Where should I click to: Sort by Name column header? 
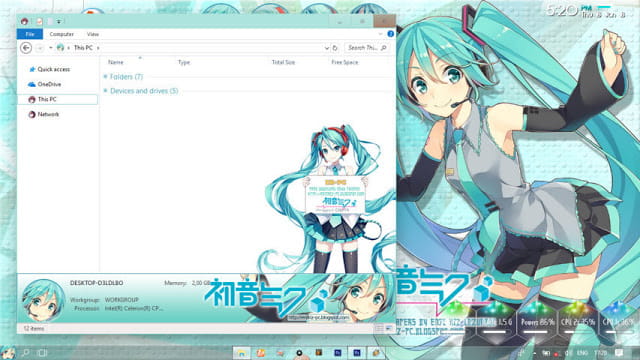[x=116, y=62]
